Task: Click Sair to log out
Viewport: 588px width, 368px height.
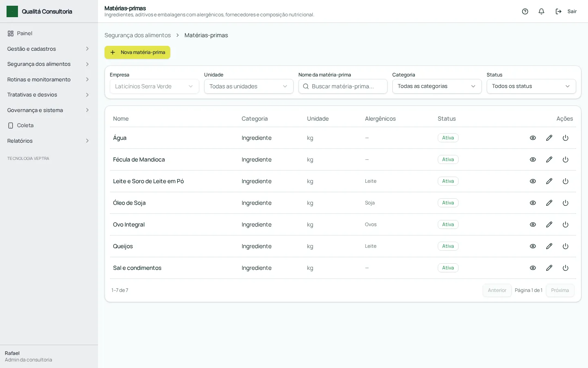Action: coord(566,11)
